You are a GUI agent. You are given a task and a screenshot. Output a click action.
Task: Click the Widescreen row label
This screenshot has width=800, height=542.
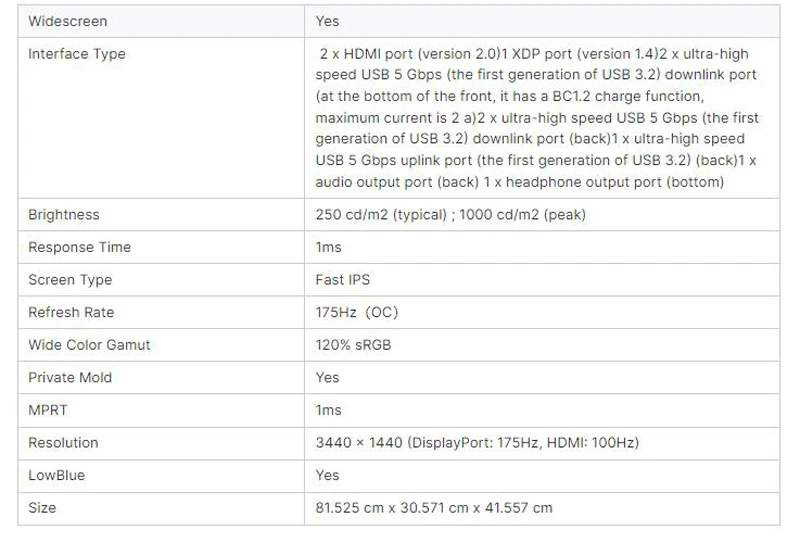68,21
